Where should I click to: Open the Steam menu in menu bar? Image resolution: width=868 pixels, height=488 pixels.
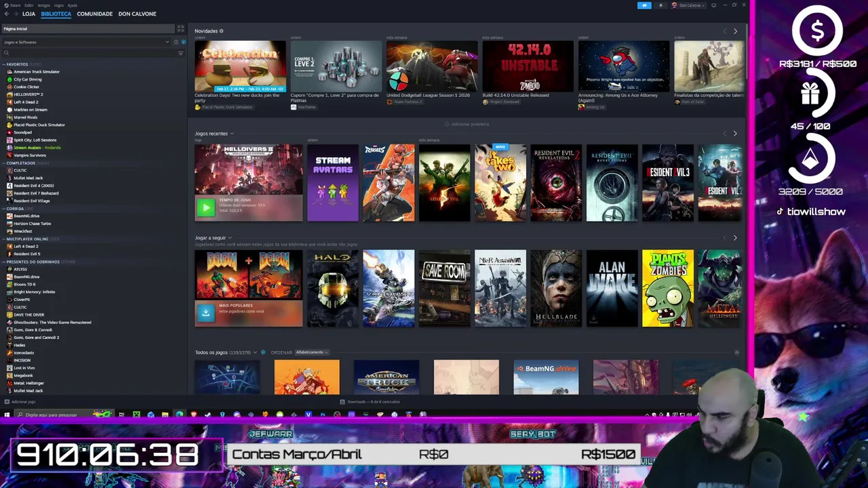[x=15, y=5]
